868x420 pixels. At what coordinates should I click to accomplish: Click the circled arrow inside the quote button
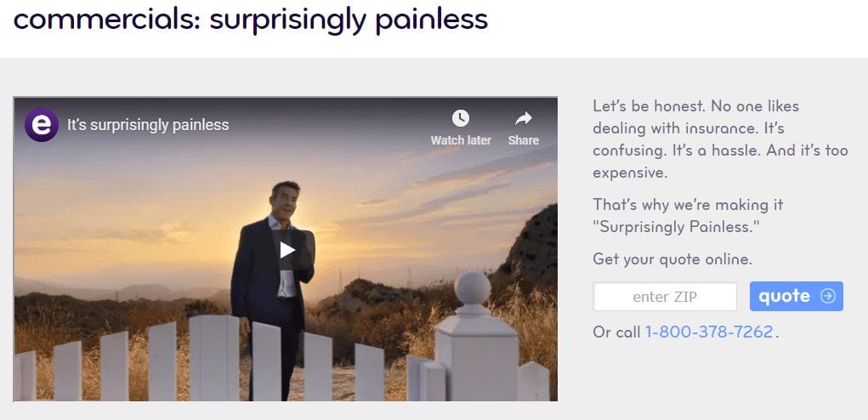[827, 297]
